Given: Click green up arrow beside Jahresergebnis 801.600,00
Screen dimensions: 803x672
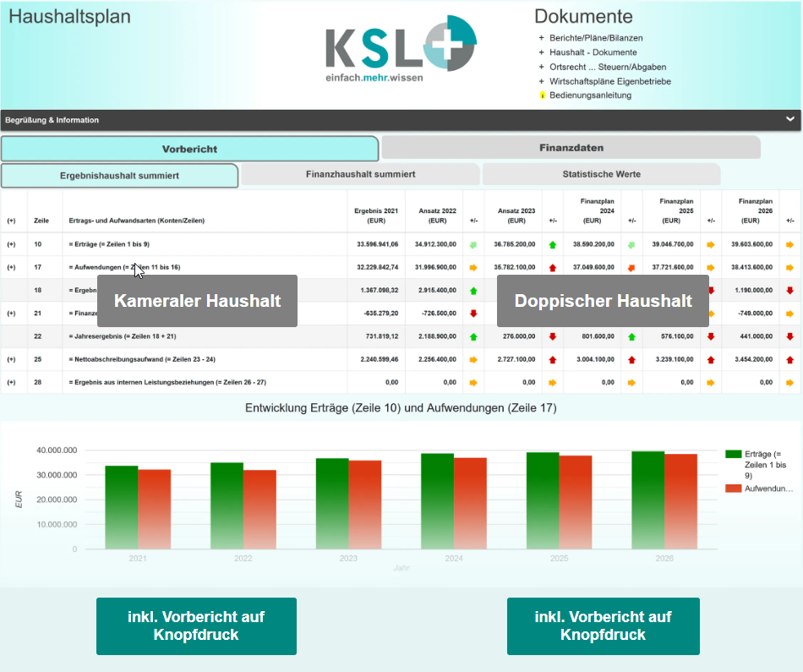Looking at the screenshot, I should tap(631, 336).
